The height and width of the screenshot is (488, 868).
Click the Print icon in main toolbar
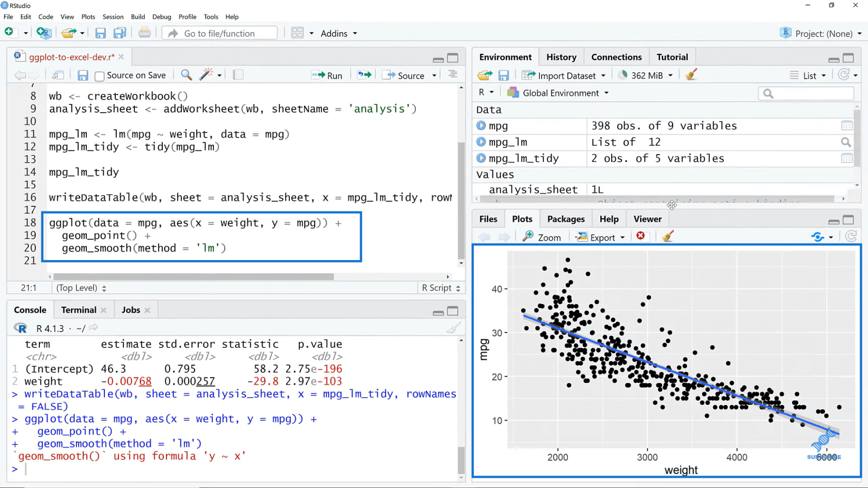[145, 33]
